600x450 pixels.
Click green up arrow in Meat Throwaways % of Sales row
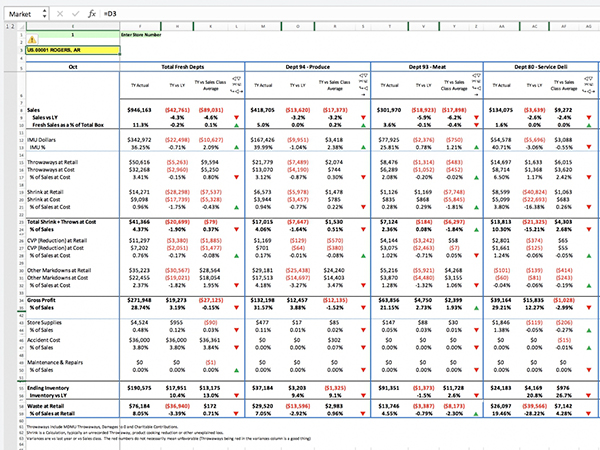[x=476, y=178]
